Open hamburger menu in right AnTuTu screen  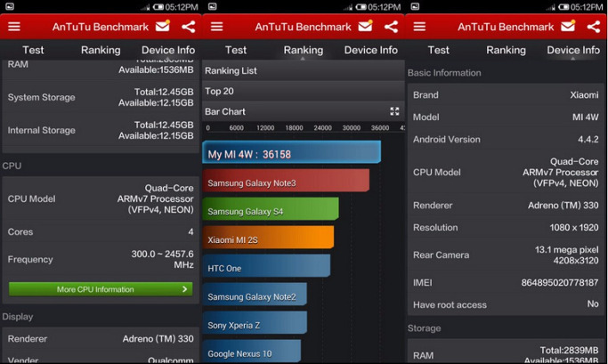pyautogui.click(x=419, y=27)
